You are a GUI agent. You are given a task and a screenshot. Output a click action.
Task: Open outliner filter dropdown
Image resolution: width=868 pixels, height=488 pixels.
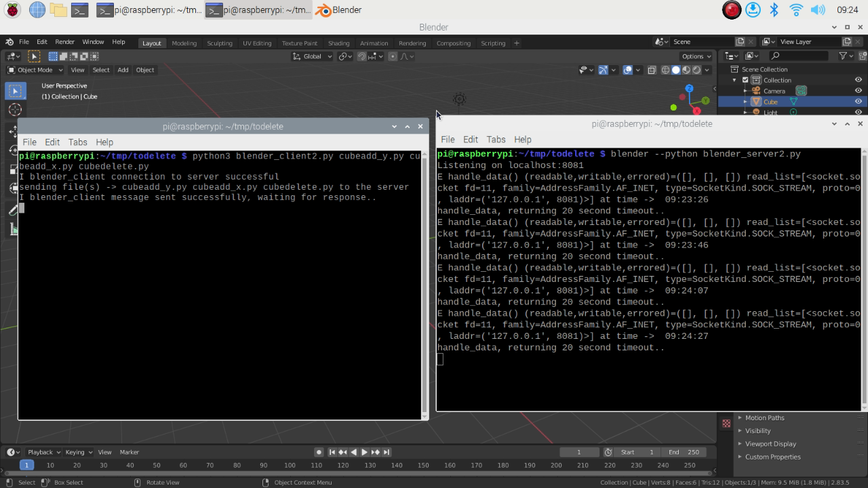(x=845, y=56)
